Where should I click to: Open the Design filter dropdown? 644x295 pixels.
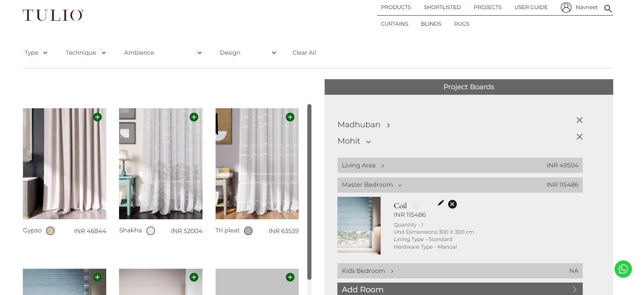click(248, 53)
